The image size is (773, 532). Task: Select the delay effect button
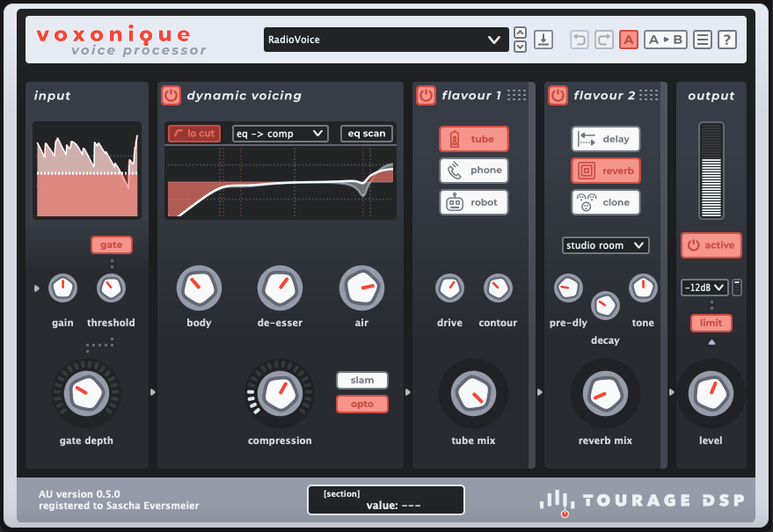pos(606,139)
